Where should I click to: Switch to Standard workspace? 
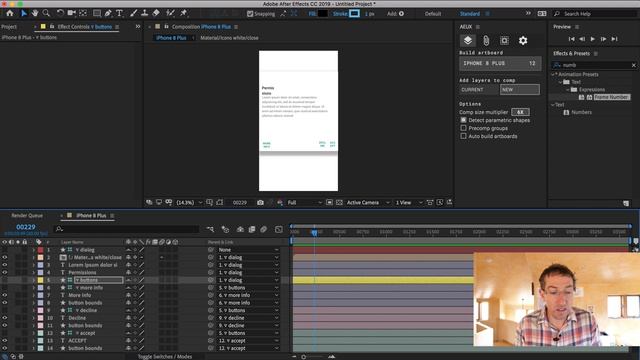click(x=470, y=14)
